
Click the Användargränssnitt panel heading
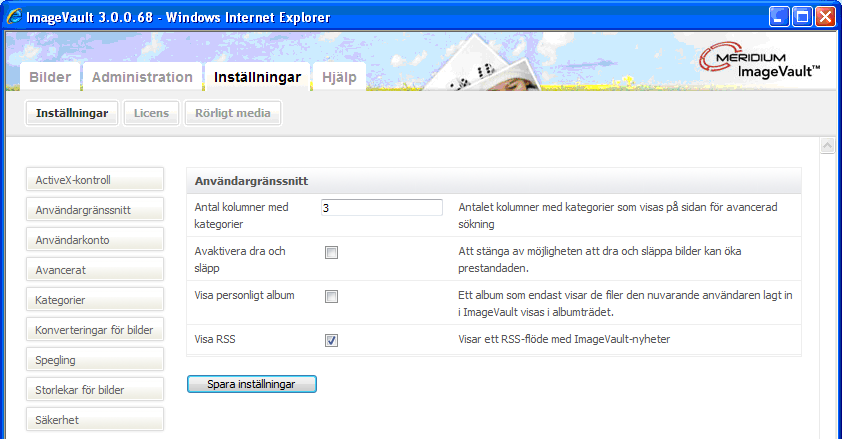pos(251,181)
